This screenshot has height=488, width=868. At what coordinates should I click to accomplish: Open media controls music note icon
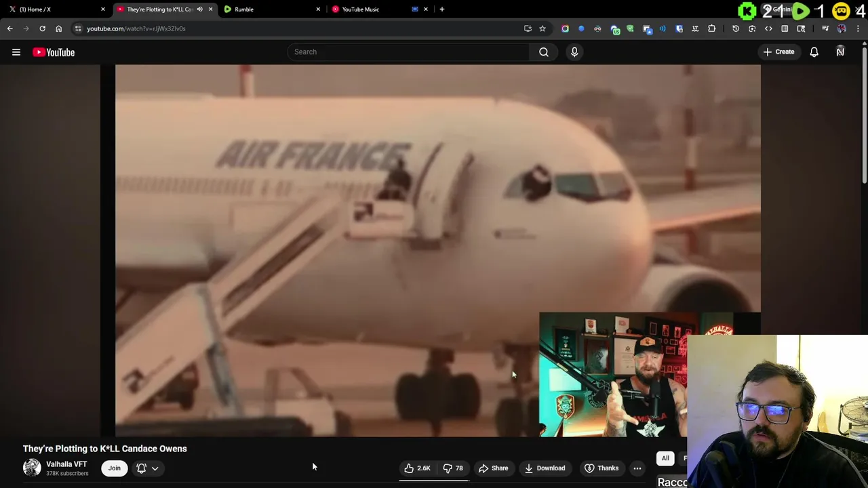point(825,28)
